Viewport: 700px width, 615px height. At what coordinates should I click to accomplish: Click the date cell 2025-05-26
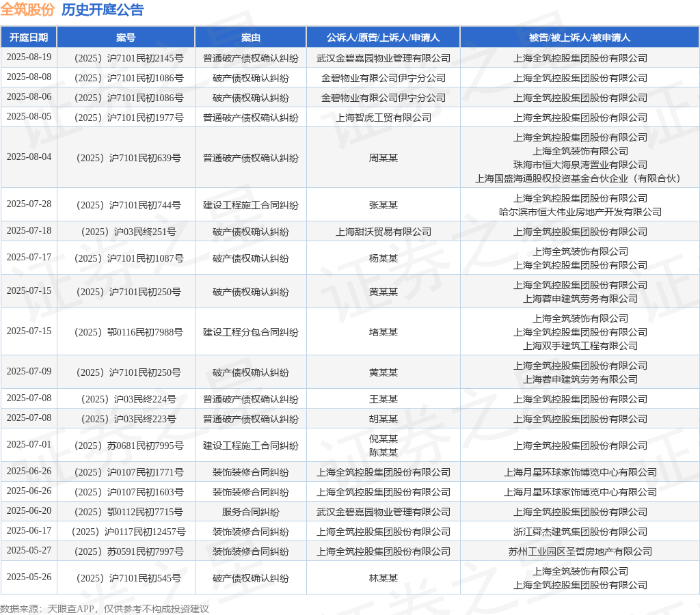pyautogui.click(x=29, y=577)
